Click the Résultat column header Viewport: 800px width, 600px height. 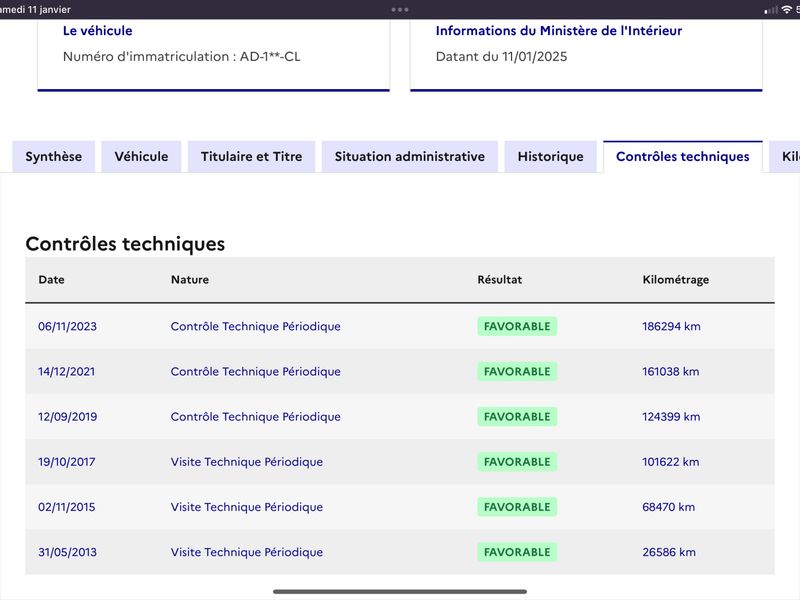[x=499, y=280]
